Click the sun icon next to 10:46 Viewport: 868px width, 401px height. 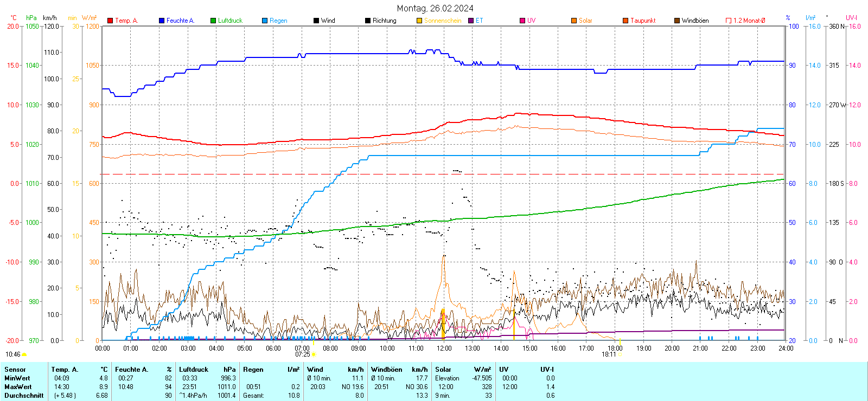coord(24,354)
